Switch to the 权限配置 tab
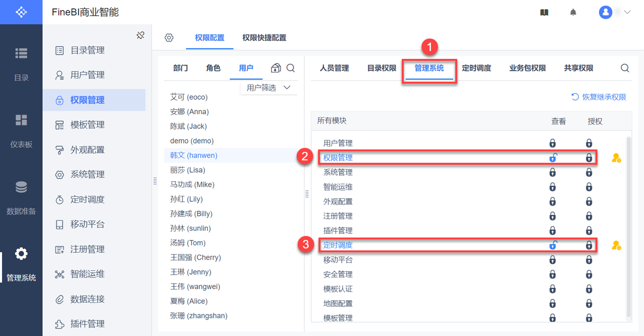Viewport: 644px width, 336px height. (x=210, y=38)
